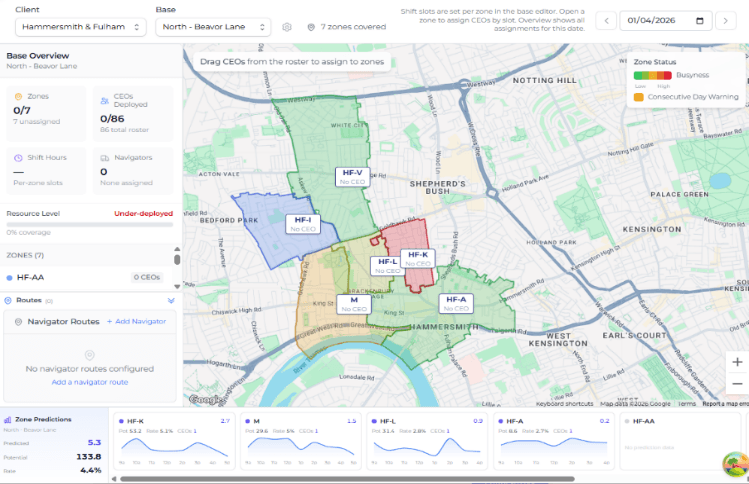Click the horizontal scrollbar under predictions
Screen dimensions: 749x484
(347, 479)
